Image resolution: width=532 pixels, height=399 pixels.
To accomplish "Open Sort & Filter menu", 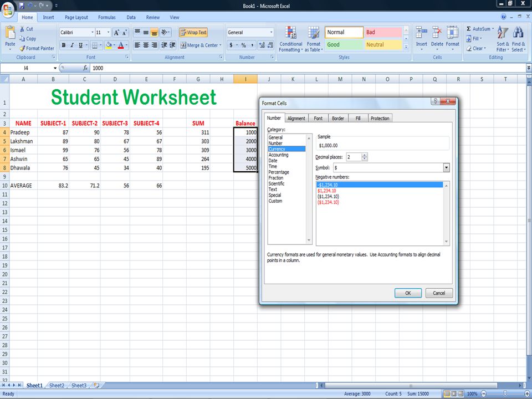I will (503, 39).
